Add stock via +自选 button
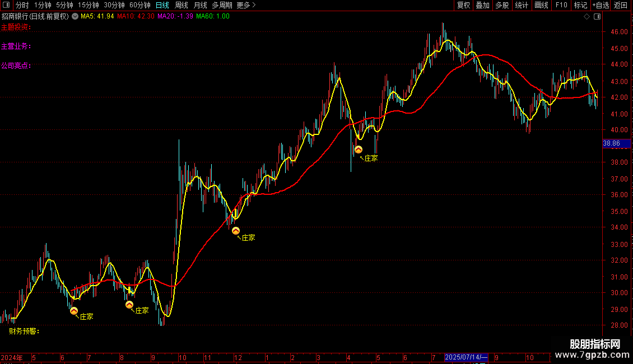633x364 pixels. click(601, 5)
